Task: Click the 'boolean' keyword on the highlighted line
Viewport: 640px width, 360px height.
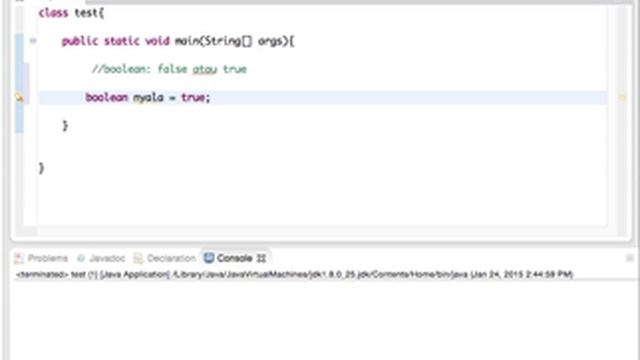Action: [x=107, y=98]
